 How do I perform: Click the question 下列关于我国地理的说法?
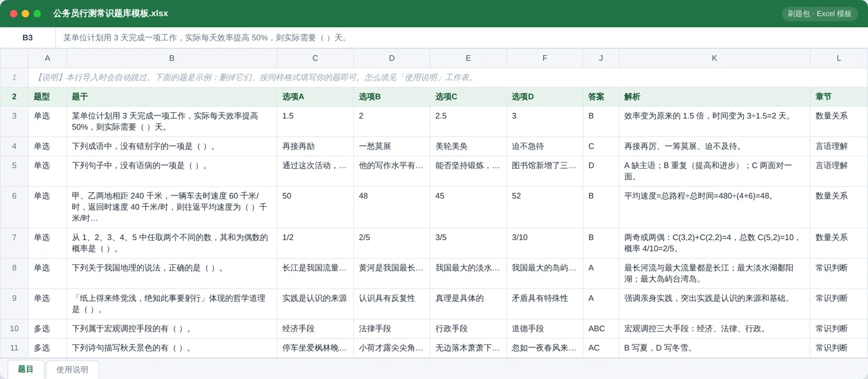(172, 274)
